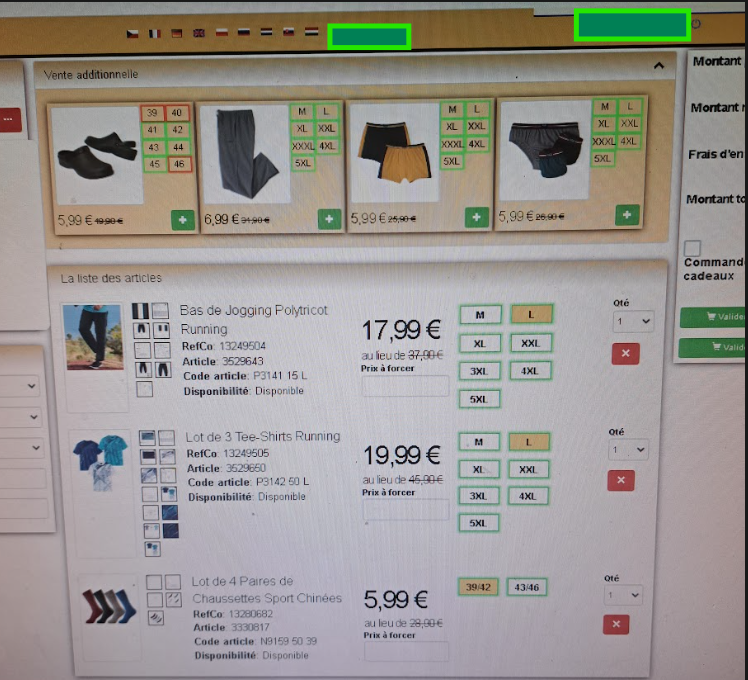Select size 42 for the black clogs
748x680 pixels.
coord(177,130)
